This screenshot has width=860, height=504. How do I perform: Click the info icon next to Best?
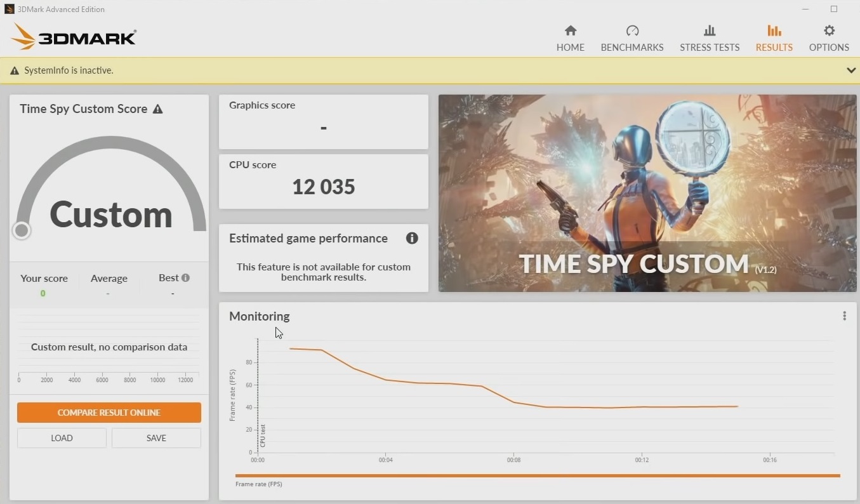click(x=185, y=277)
